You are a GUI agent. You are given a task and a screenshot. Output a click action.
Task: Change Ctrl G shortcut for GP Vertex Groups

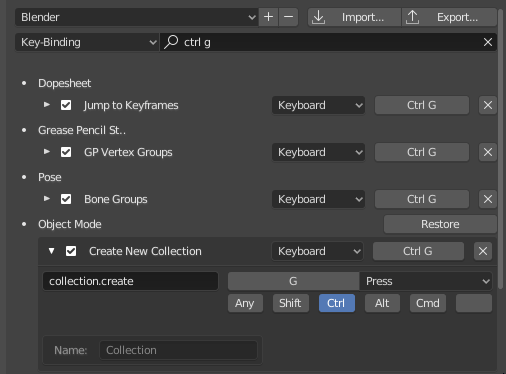click(422, 152)
